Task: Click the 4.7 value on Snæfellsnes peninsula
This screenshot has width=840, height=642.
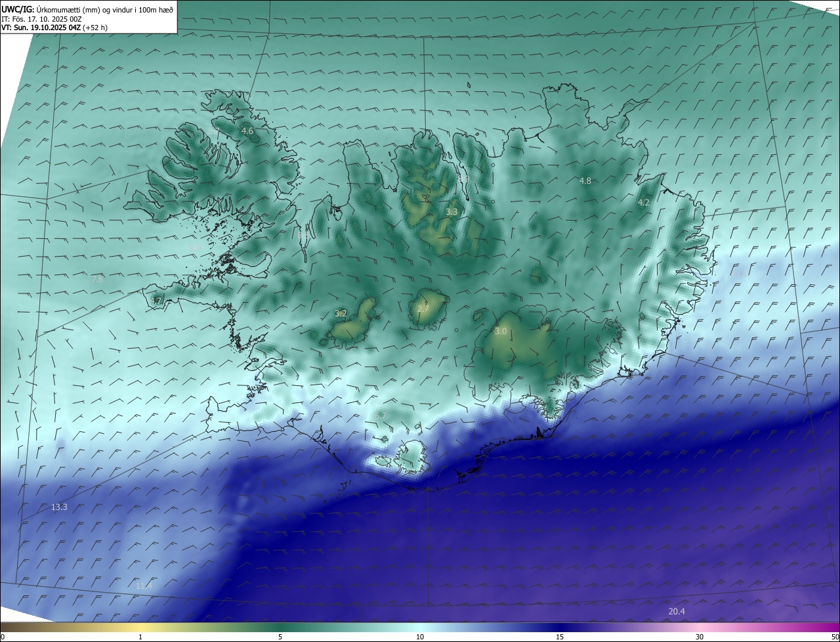Action: (x=156, y=301)
